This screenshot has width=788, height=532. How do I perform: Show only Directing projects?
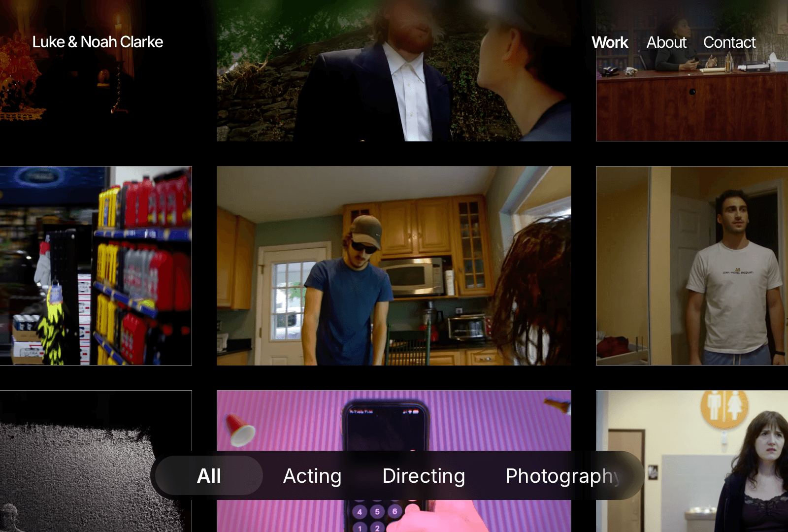424,476
